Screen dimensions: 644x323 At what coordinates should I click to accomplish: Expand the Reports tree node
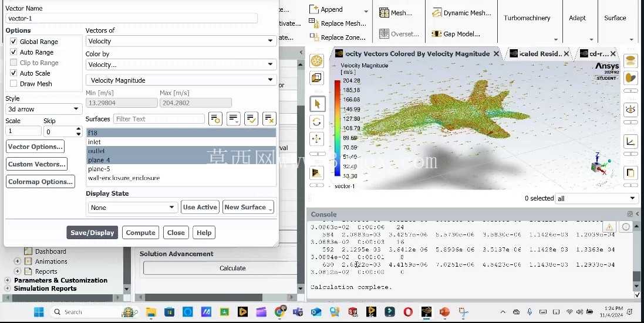pos(17,271)
